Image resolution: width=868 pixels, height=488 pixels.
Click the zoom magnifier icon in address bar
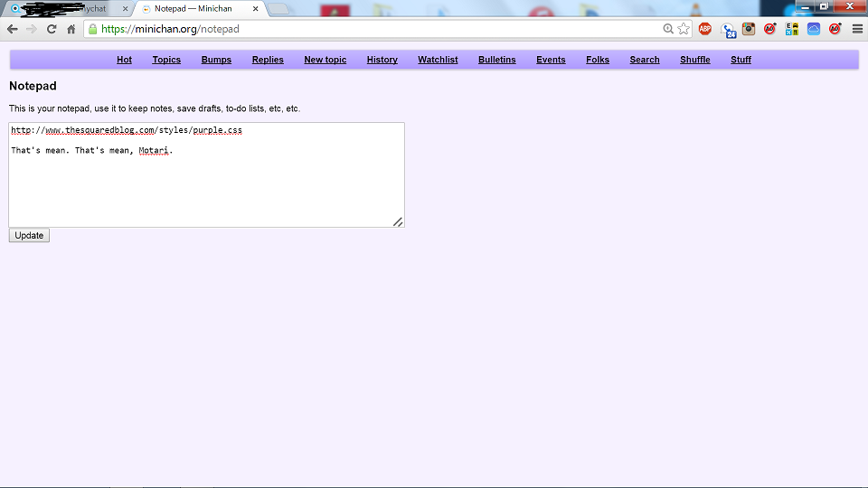pyautogui.click(x=668, y=29)
